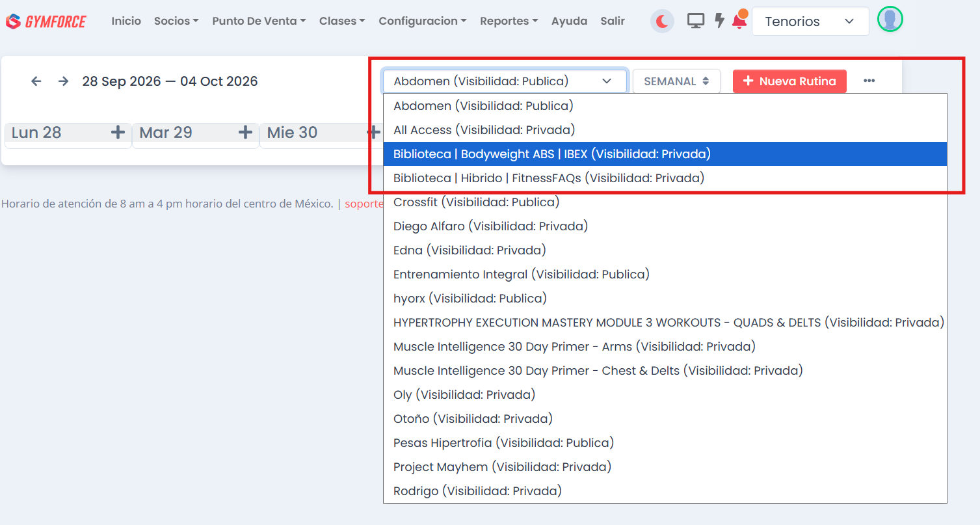Click the soporte link

[364, 204]
